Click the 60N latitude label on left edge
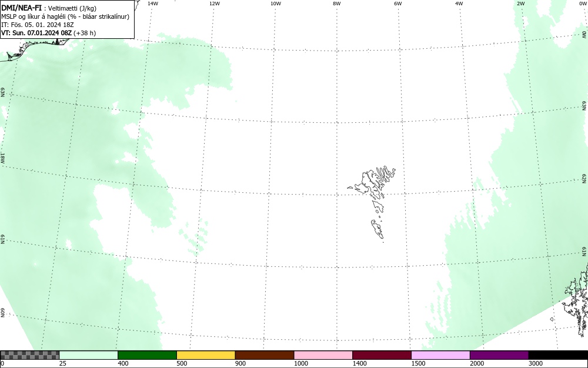This screenshot has width=588, height=368. point(3,313)
